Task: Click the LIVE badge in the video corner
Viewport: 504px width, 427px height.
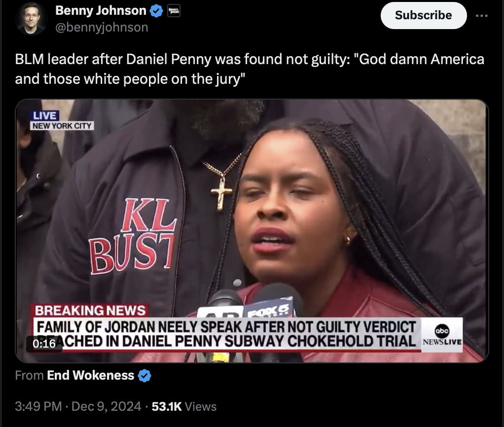Action: (x=45, y=116)
